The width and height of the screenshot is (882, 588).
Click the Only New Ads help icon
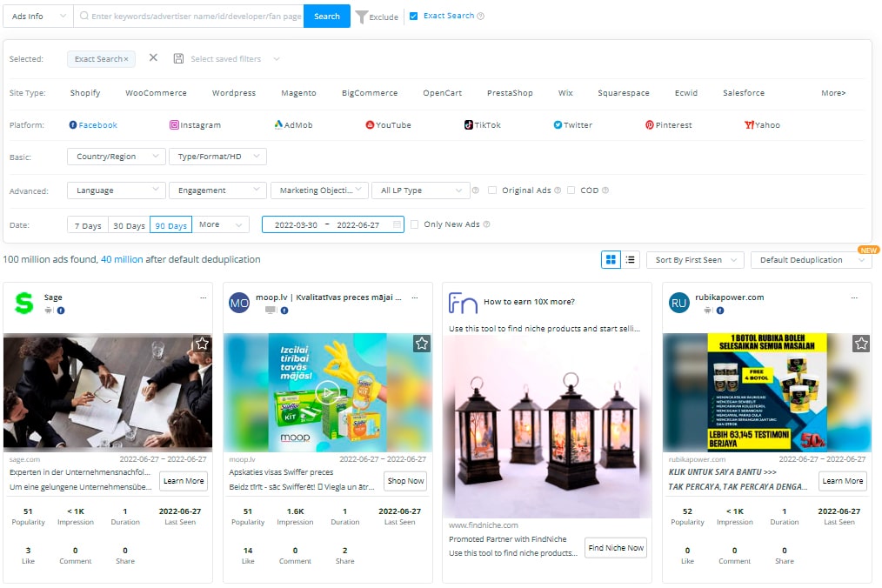coord(486,224)
